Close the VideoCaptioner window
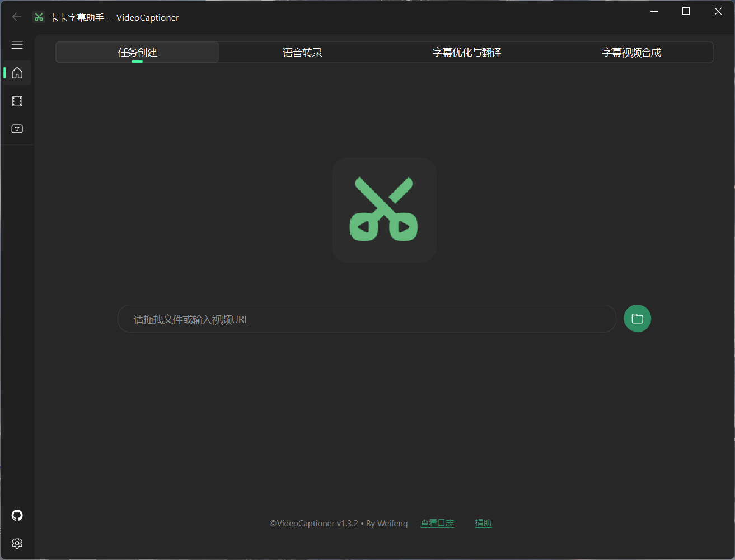Screen dimensions: 735x560 point(718,11)
